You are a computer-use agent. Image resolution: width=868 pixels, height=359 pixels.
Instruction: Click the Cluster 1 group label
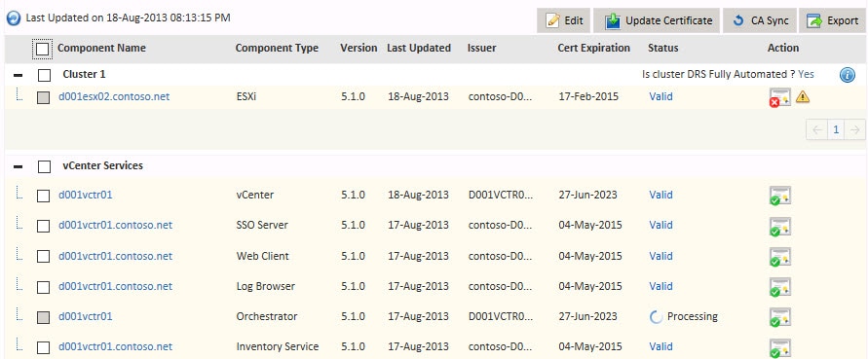click(x=84, y=74)
